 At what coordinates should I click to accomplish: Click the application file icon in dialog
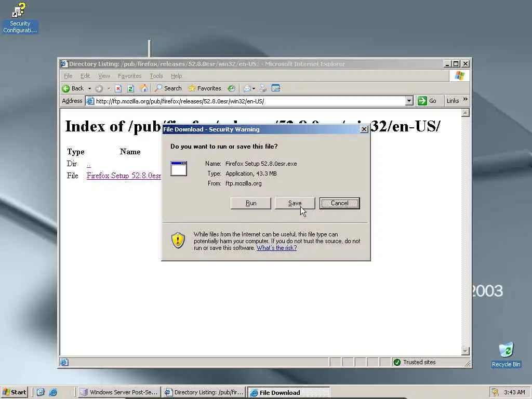(179, 168)
